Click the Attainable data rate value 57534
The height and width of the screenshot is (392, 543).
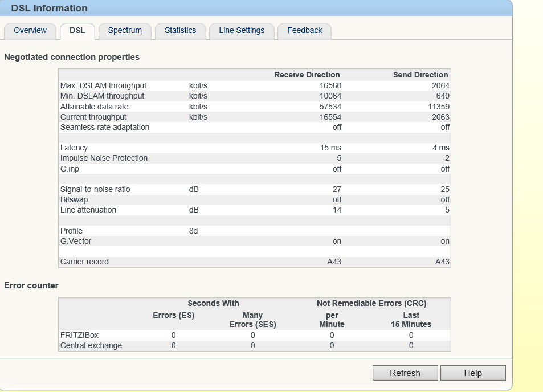(x=330, y=107)
